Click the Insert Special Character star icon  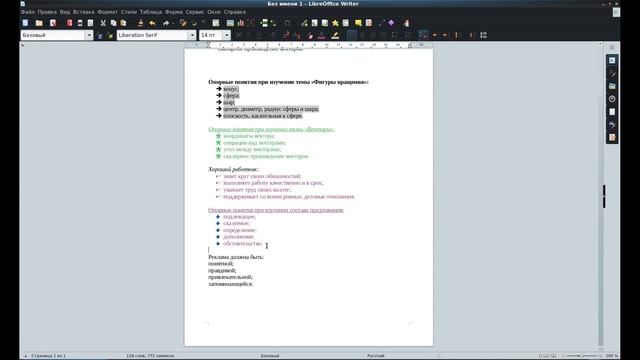click(x=336, y=23)
